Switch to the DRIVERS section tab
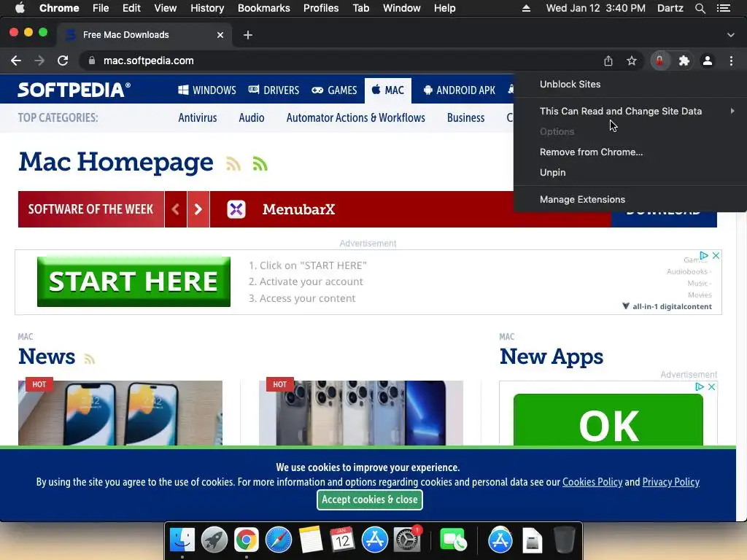Viewport: 747px width, 560px height. 274,90
